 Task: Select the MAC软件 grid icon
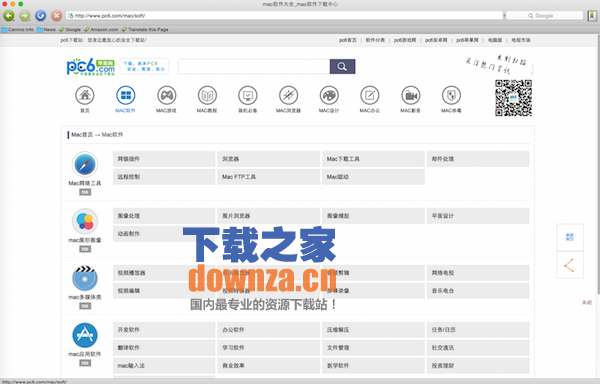click(126, 95)
